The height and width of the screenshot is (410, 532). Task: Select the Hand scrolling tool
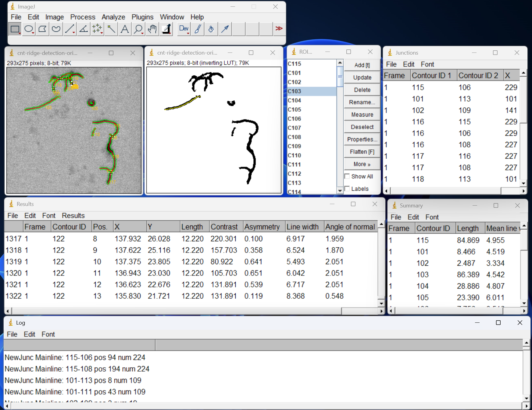click(152, 29)
